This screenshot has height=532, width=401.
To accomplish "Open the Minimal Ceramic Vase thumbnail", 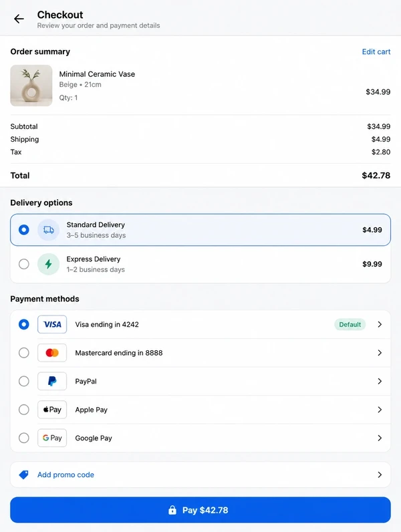I will (31, 86).
